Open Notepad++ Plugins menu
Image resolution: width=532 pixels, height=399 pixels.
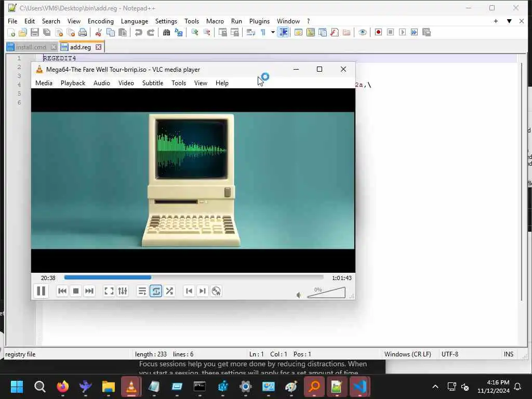pyautogui.click(x=260, y=21)
